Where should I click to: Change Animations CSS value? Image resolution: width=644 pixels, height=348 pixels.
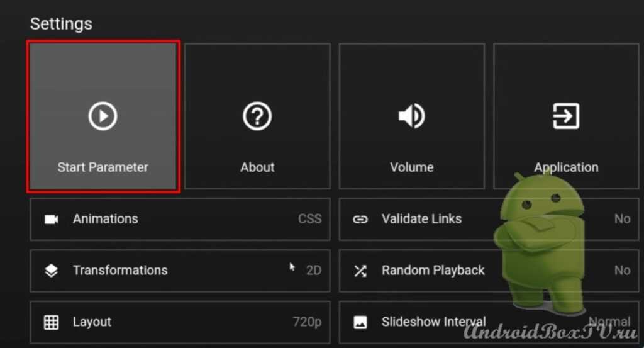(x=309, y=219)
